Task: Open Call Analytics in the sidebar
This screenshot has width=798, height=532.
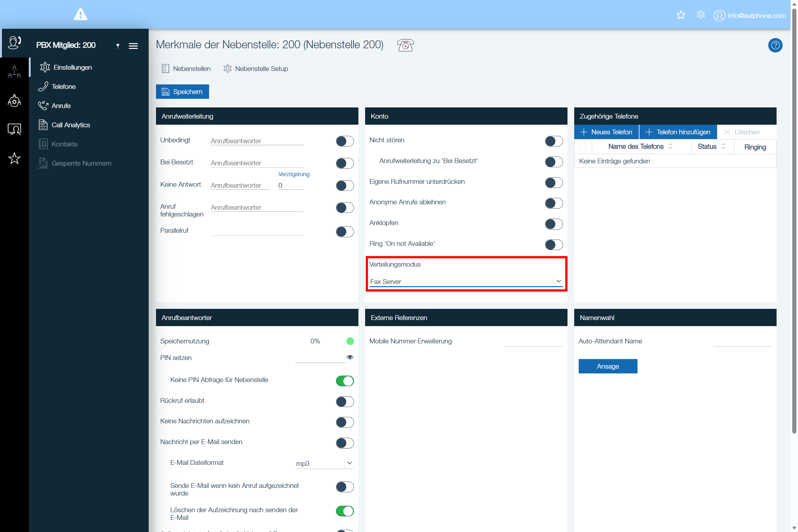Action: pos(71,125)
